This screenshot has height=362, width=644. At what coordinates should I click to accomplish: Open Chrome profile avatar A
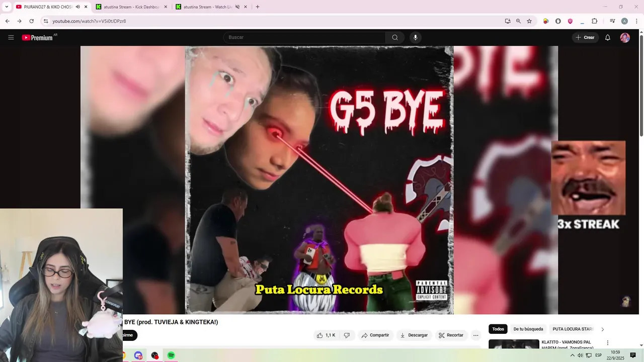point(624,21)
